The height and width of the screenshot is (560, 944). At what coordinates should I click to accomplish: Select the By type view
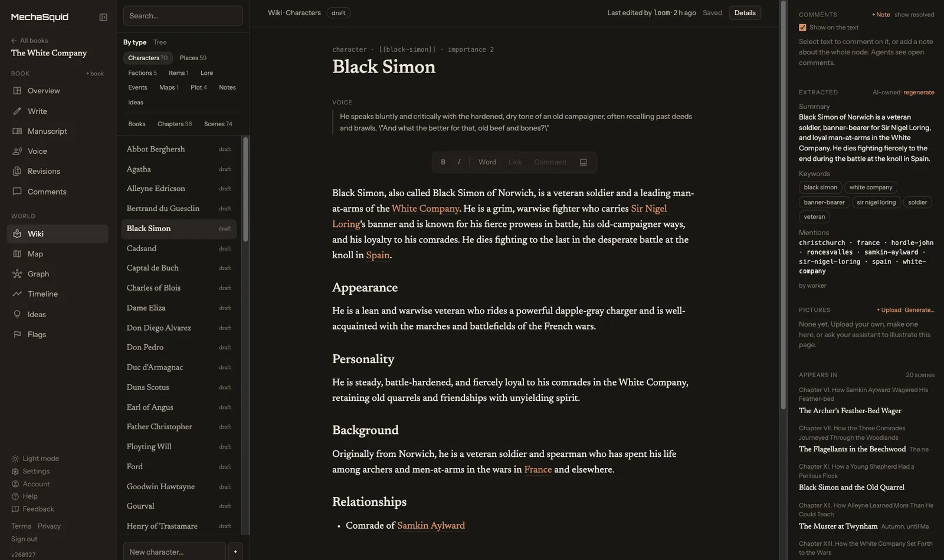(135, 42)
